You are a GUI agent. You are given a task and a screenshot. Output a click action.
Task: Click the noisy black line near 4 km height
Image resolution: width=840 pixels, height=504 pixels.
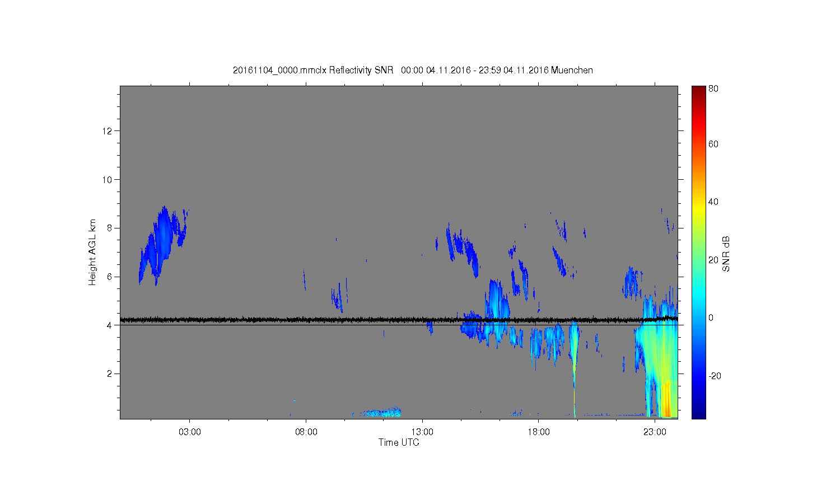pos(399,320)
